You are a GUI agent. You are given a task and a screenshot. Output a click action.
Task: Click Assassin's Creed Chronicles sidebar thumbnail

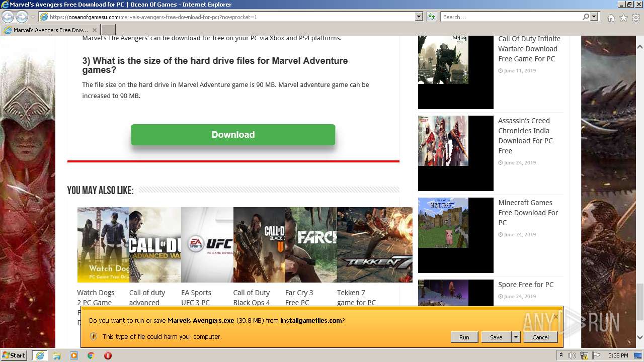click(x=456, y=153)
